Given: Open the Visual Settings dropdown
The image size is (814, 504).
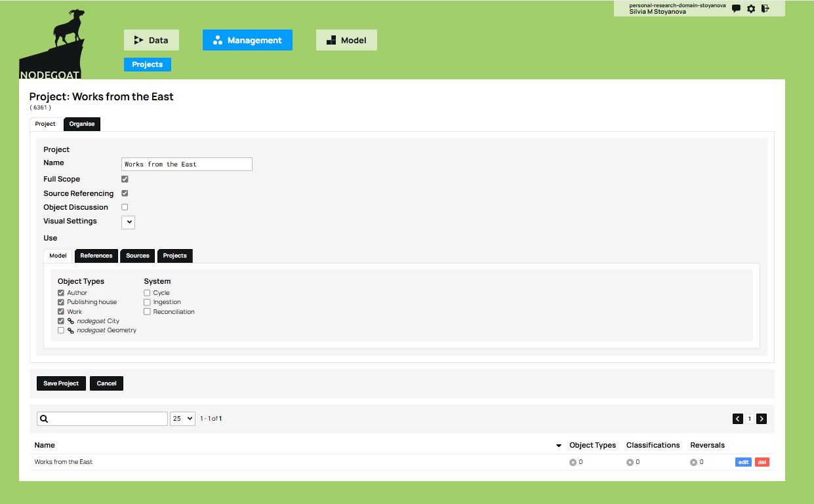Looking at the screenshot, I should pos(128,222).
